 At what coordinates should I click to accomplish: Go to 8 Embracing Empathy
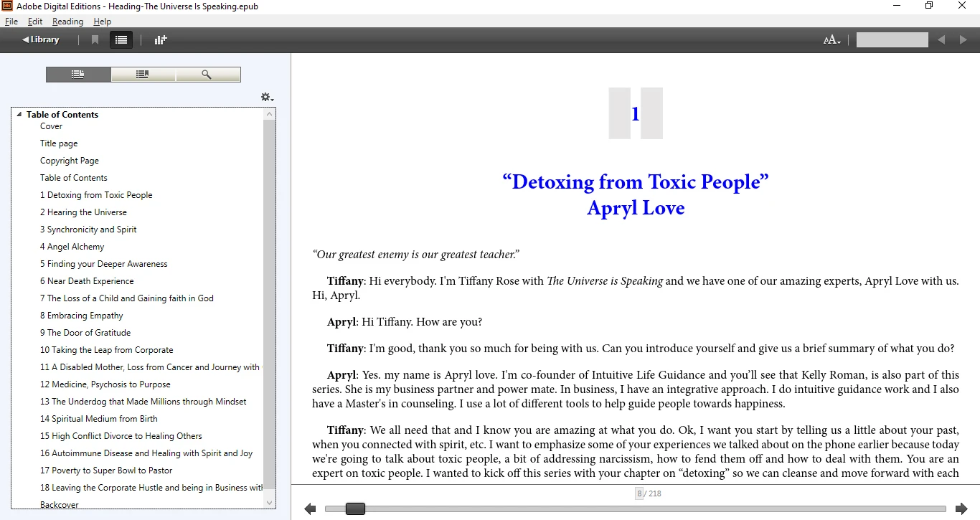(x=82, y=316)
